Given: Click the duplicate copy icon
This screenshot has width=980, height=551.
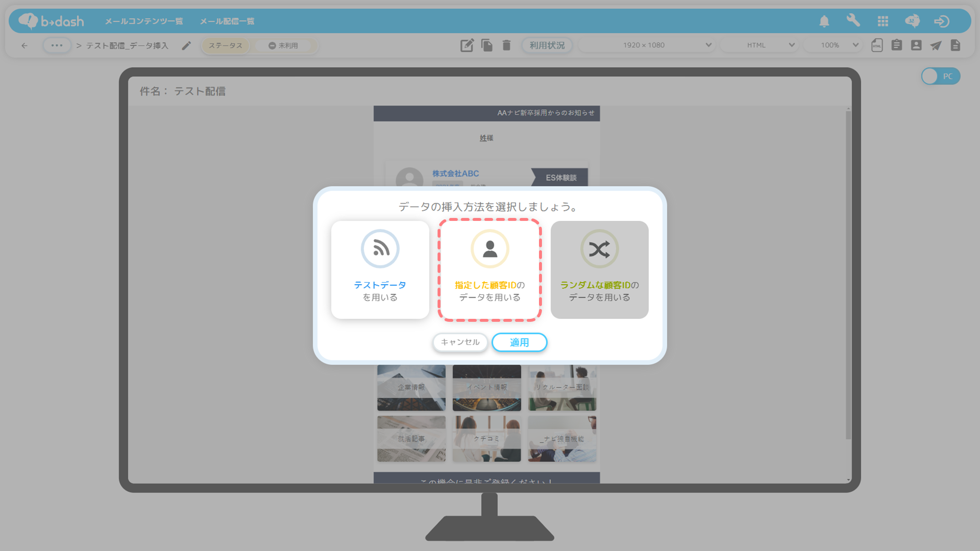Looking at the screenshot, I should [x=487, y=45].
